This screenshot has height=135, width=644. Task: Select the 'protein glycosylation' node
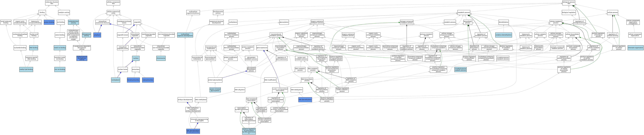[x=215, y=80]
